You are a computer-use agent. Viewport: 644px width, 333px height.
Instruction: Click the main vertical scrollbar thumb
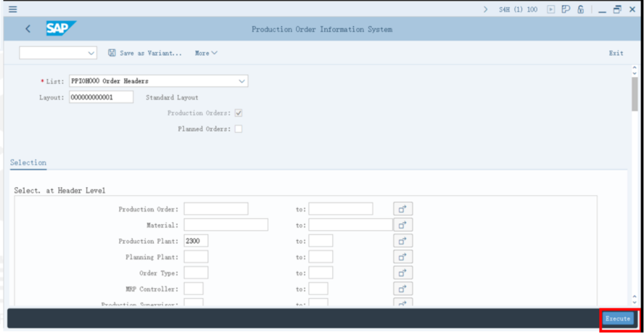coord(635,94)
